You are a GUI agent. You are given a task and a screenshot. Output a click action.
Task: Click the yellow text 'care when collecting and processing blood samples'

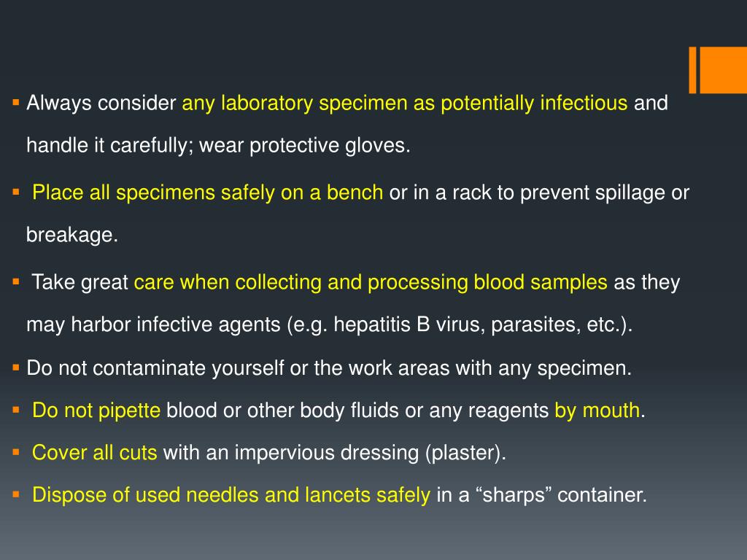click(371, 282)
